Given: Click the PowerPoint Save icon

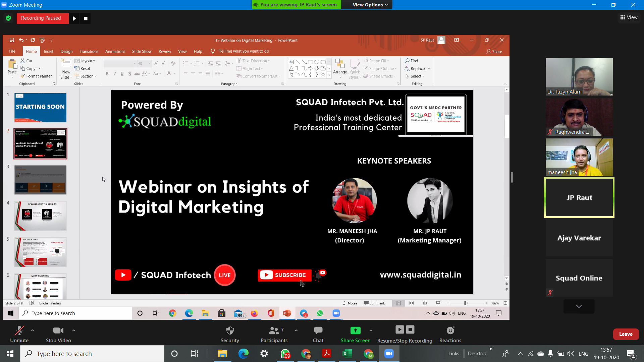Looking at the screenshot, I should tap(12, 40).
